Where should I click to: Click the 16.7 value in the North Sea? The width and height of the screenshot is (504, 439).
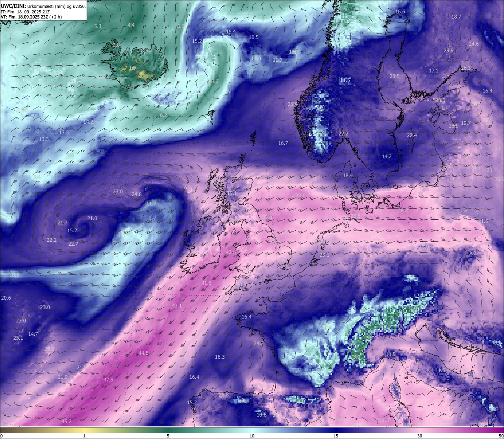(x=283, y=143)
